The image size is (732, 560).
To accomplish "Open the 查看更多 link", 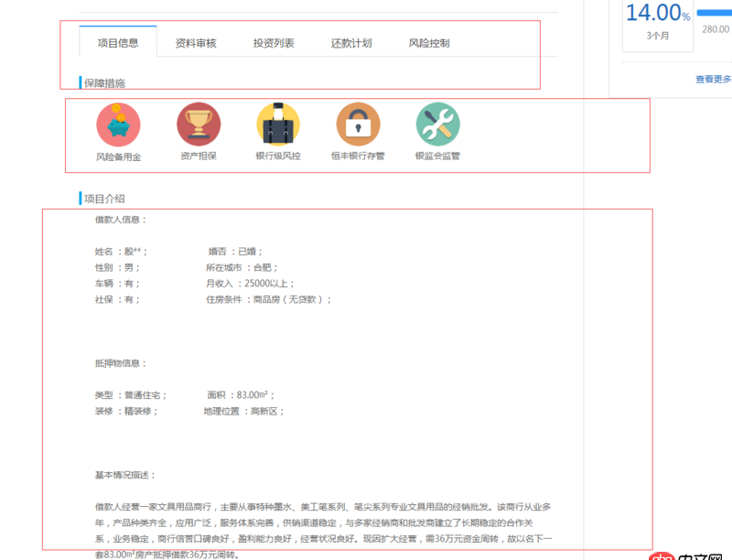I will pyautogui.click(x=713, y=79).
